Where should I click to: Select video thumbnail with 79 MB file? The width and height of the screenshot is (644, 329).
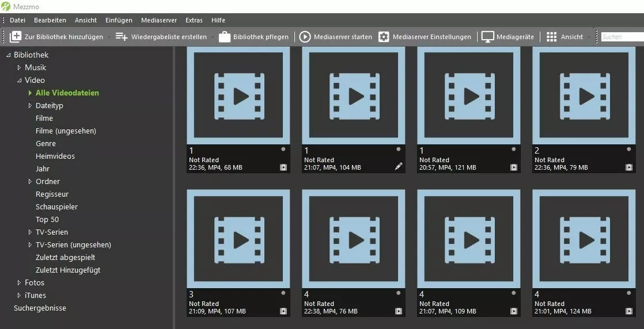pos(584,95)
